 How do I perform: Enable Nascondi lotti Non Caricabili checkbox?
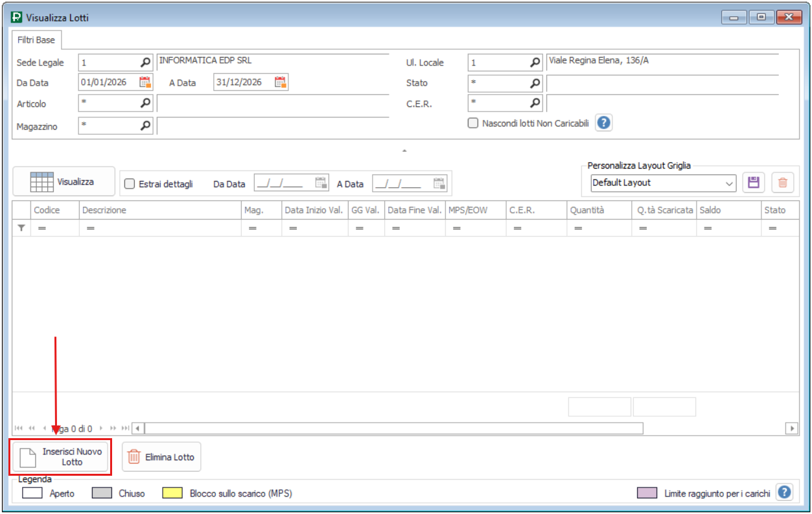tap(473, 123)
